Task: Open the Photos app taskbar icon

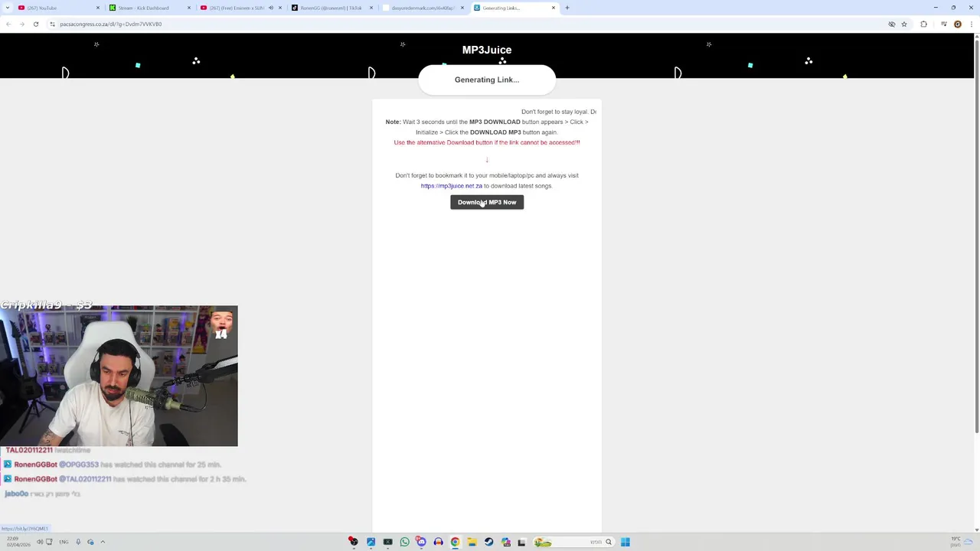Action: tap(371, 542)
